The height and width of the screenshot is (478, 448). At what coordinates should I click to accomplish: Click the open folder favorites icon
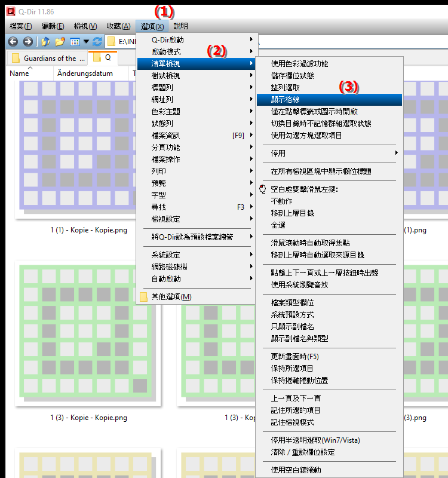tap(60, 41)
